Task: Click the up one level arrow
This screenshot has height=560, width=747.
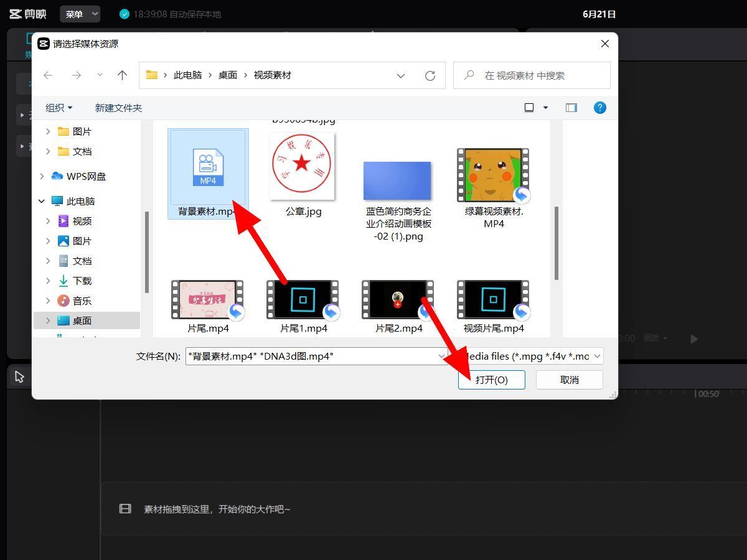Action: point(122,75)
